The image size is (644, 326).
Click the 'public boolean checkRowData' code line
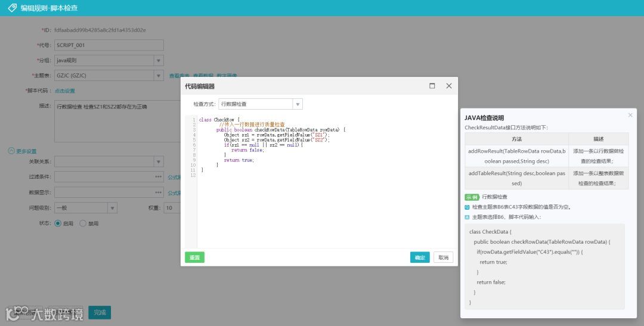281,130
